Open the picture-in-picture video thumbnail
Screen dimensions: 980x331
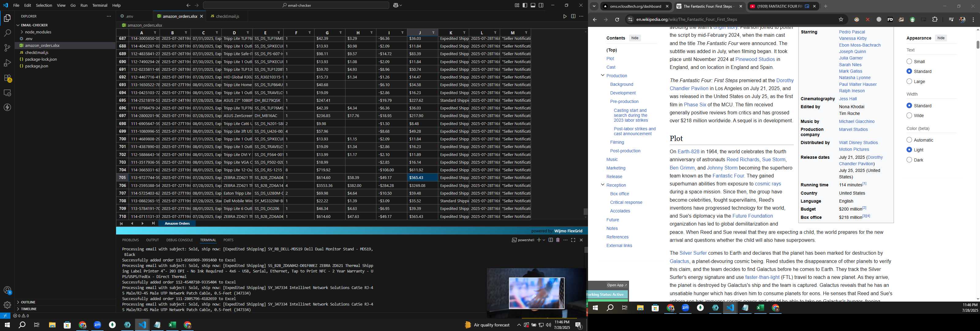(x=537, y=293)
